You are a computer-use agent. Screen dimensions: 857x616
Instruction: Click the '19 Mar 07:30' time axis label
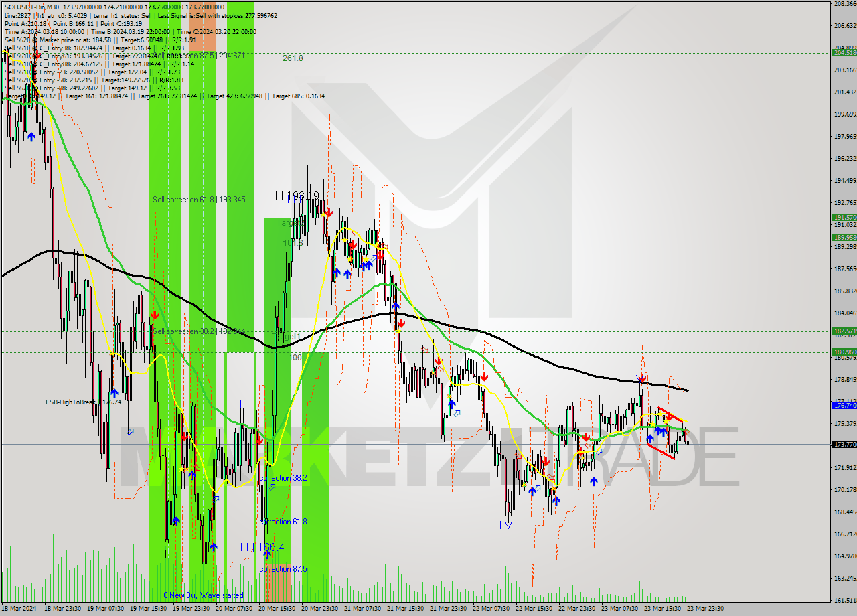106,609
